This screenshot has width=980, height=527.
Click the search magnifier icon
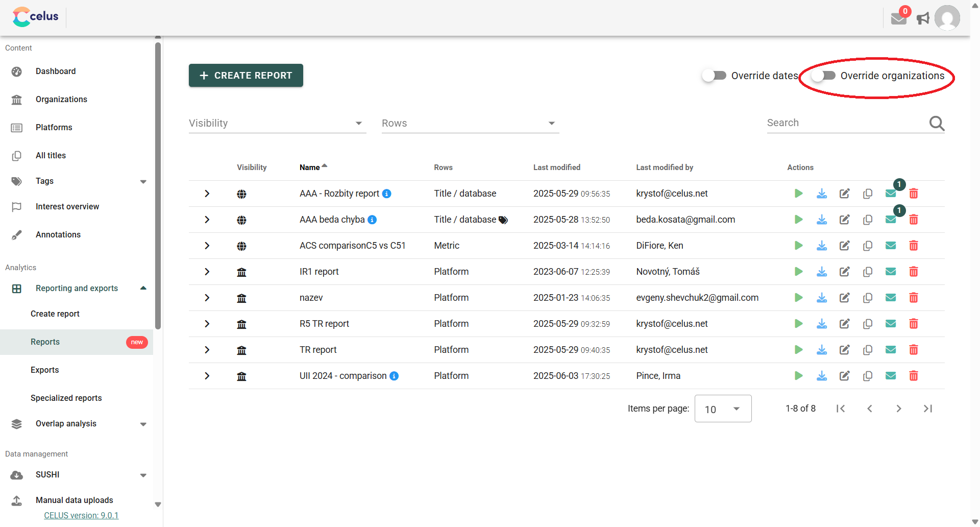click(937, 123)
